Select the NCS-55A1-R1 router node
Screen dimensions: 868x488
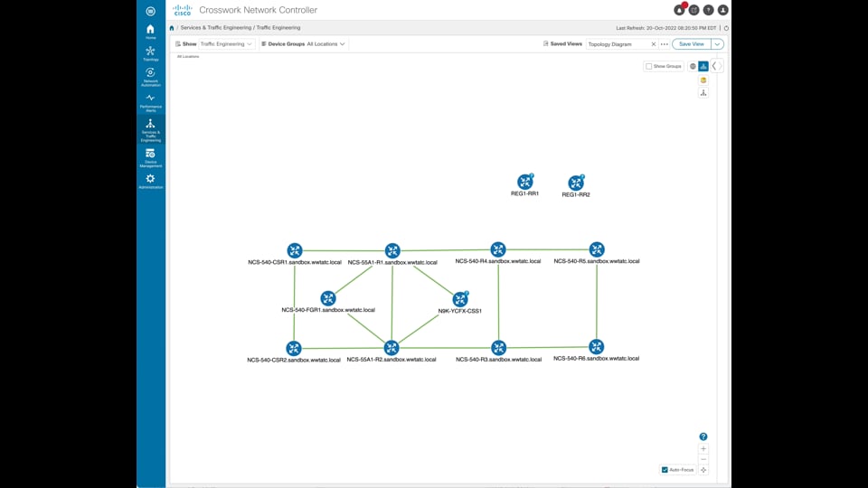392,250
